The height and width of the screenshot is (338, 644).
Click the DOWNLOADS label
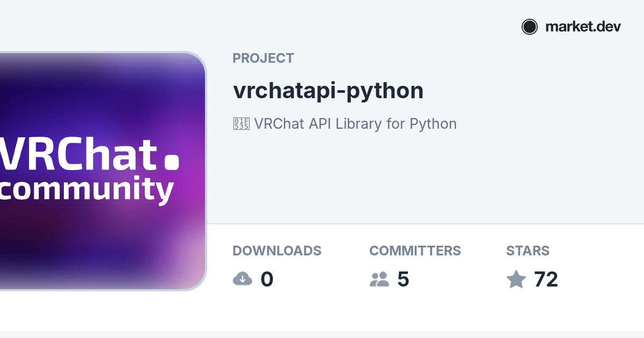tap(277, 251)
